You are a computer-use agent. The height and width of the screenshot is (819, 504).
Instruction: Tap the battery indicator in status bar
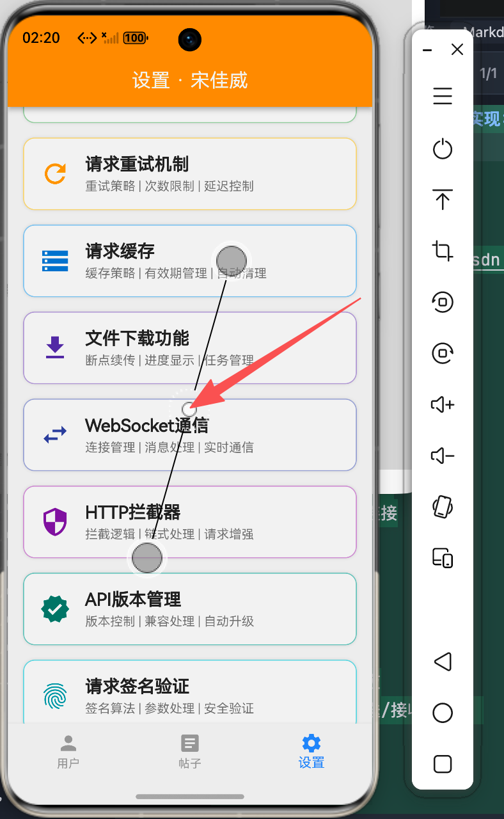[135, 38]
